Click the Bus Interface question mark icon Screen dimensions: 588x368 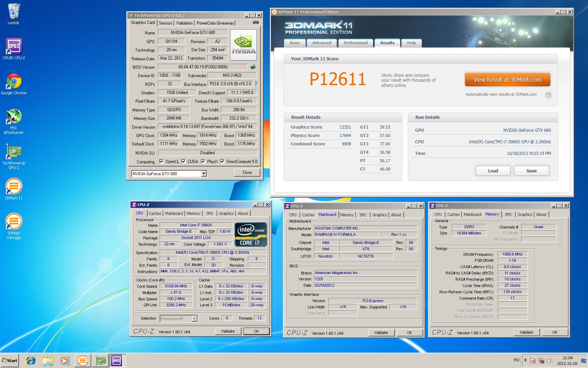click(x=256, y=84)
